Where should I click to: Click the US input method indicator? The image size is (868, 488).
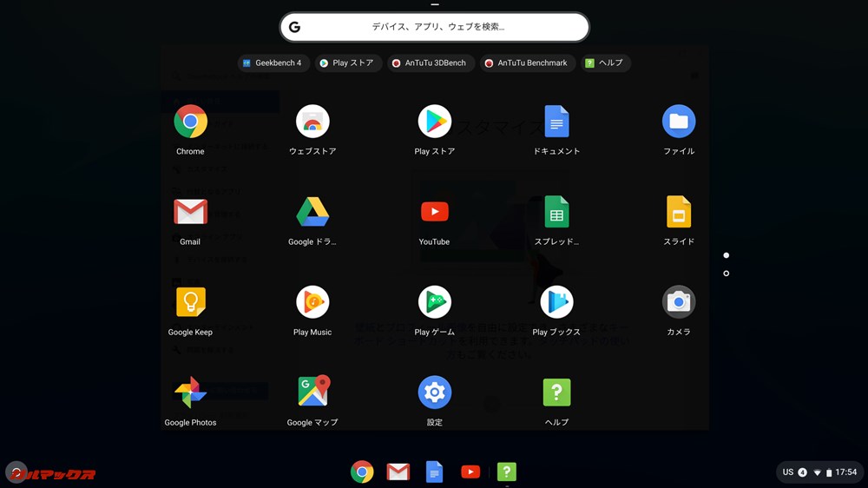[788, 472]
